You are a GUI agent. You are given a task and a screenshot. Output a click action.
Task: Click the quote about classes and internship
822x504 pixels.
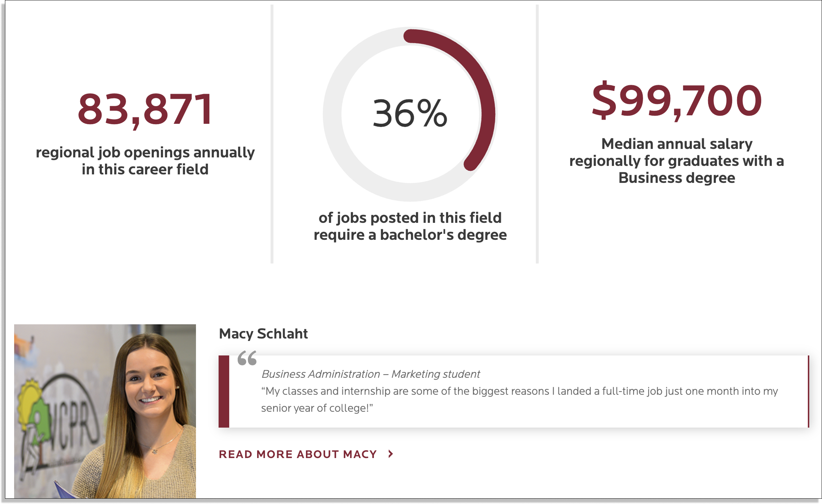(519, 399)
